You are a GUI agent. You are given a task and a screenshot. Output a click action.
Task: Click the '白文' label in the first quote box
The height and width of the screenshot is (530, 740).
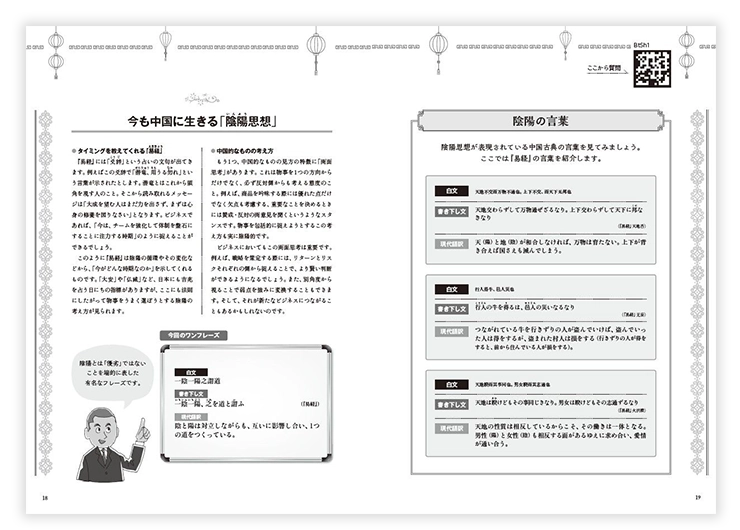(452, 191)
